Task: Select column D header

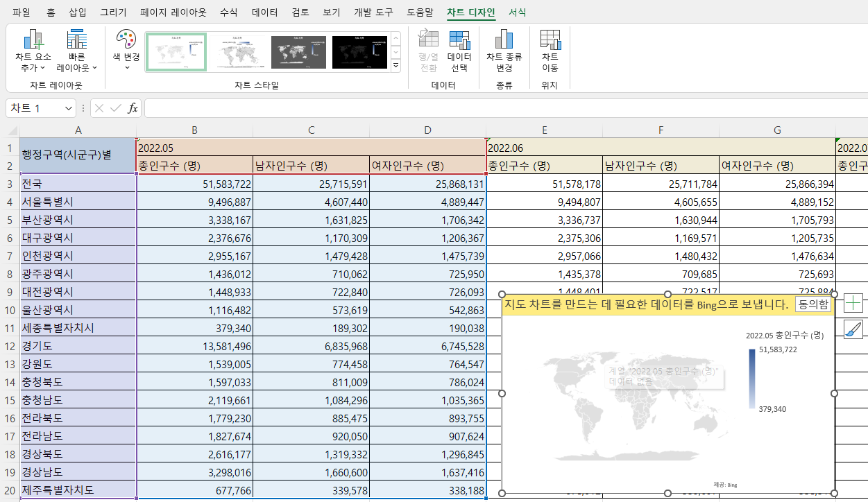Action: pos(428,130)
